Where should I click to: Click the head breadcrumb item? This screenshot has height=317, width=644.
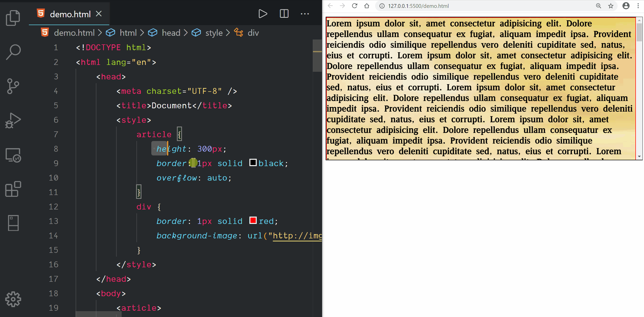click(171, 33)
